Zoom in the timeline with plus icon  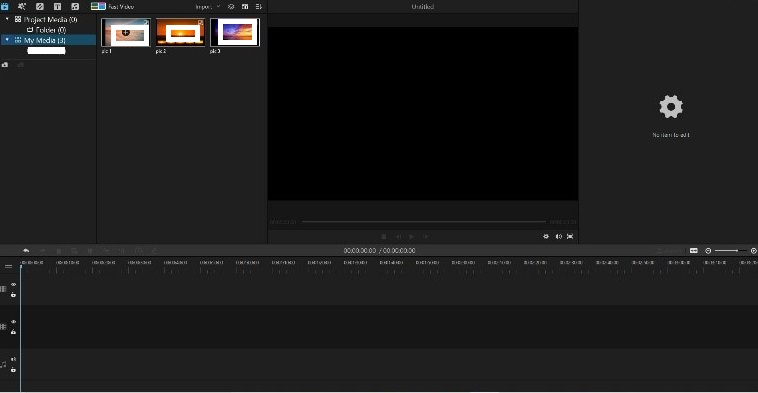coord(753,250)
